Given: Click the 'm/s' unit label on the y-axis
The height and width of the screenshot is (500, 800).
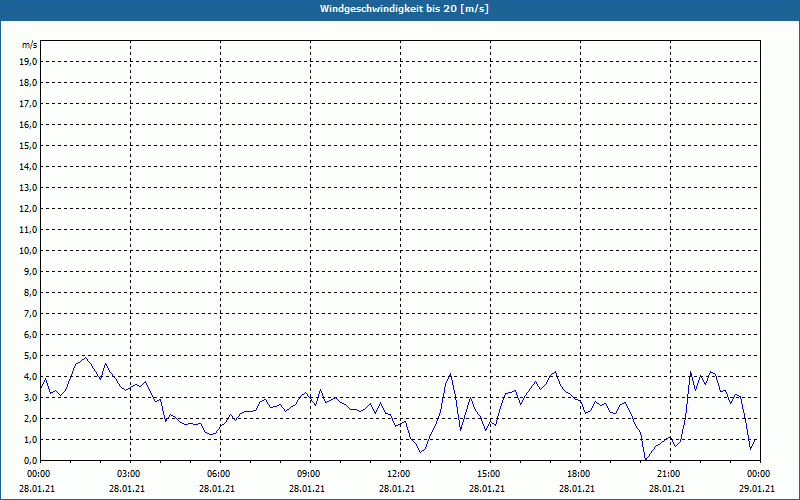Looking at the screenshot, I should (30, 44).
